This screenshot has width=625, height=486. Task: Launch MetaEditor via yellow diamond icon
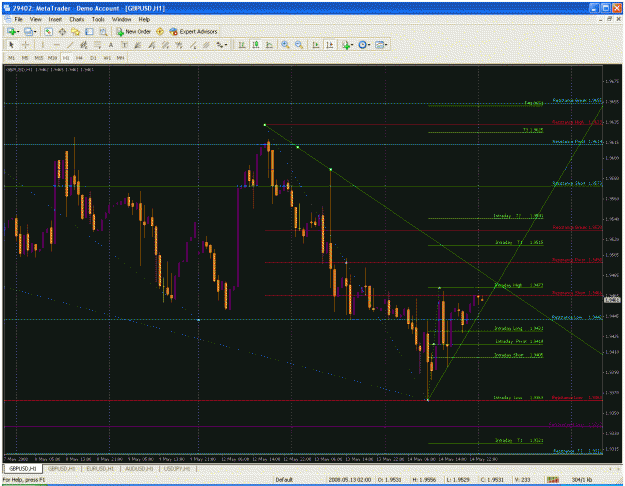[160, 31]
